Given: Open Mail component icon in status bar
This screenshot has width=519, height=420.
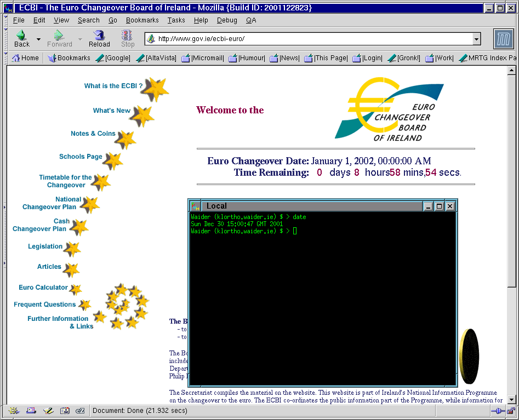Looking at the screenshot, I should pos(31,411).
